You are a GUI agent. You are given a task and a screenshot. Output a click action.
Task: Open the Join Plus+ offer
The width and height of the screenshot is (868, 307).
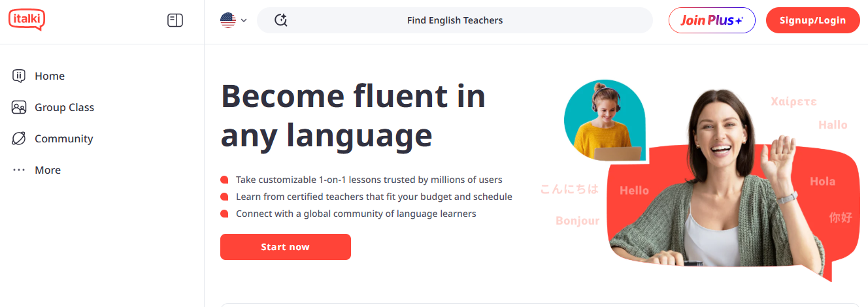tap(712, 20)
